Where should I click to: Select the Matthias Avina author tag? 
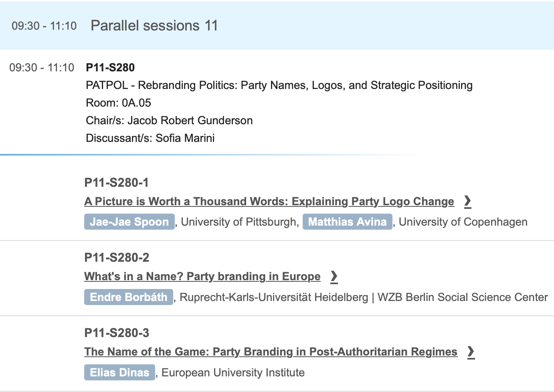pyautogui.click(x=347, y=222)
